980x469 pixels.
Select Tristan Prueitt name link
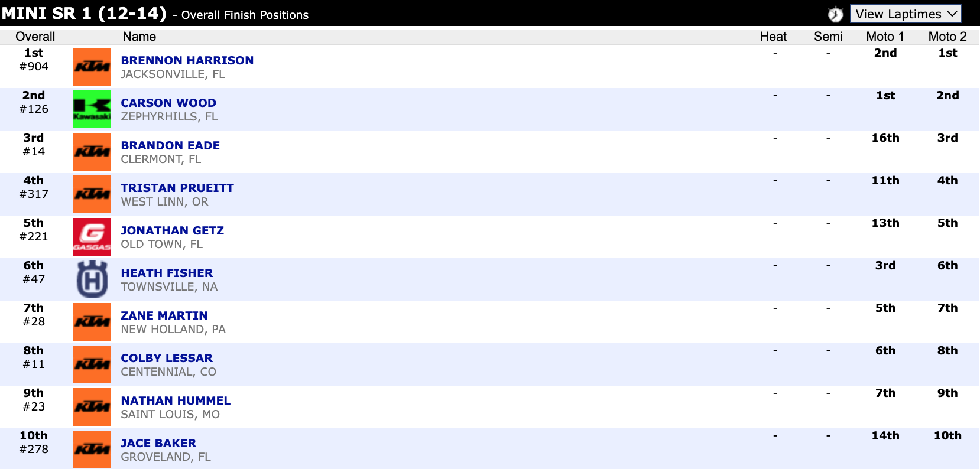coord(177,188)
